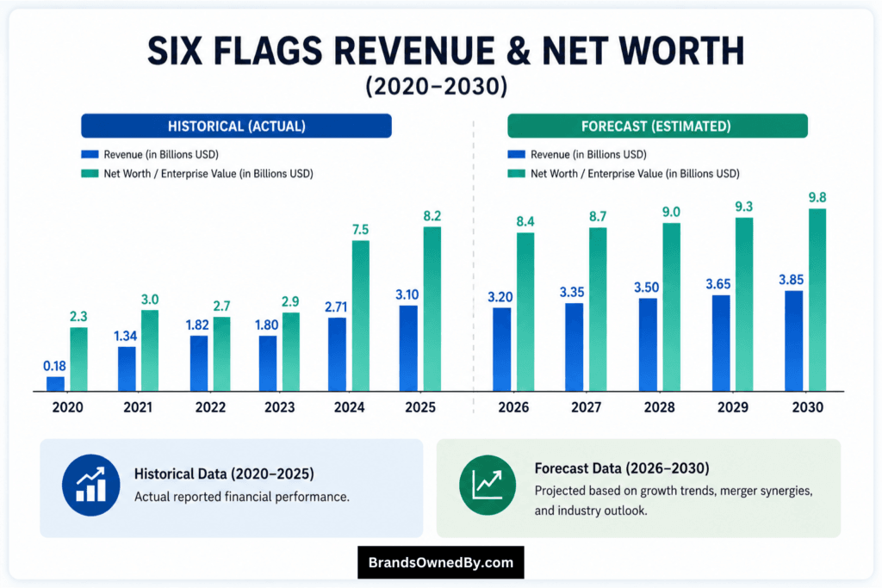Click the HISTORICAL (ACTUAL) blue banner

click(236, 126)
